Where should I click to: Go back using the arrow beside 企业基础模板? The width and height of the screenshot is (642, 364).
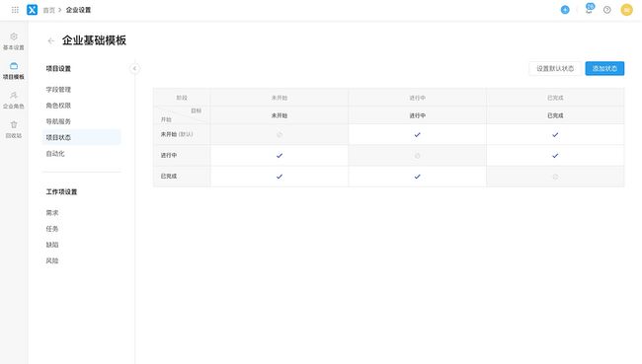(x=50, y=40)
